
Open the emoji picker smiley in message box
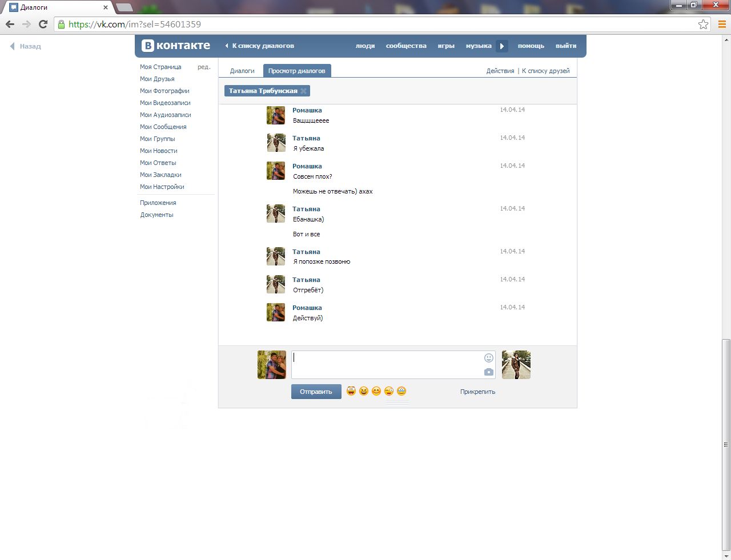[x=488, y=358]
